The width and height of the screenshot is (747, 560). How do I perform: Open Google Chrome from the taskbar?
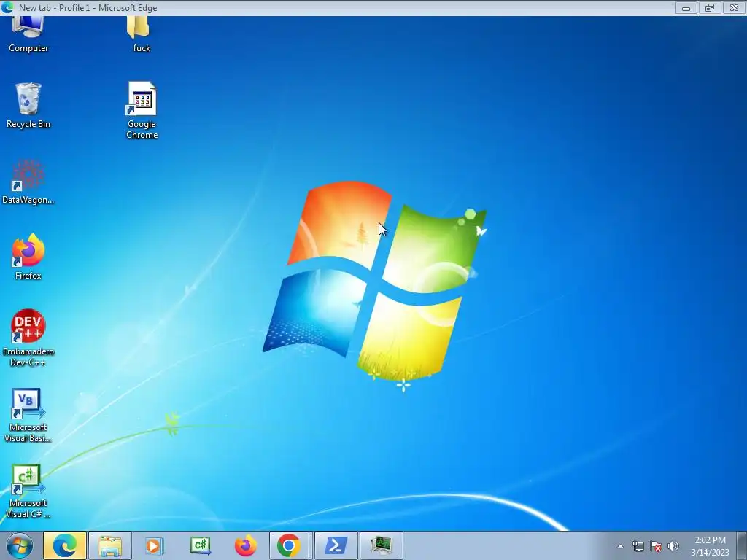(289, 545)
